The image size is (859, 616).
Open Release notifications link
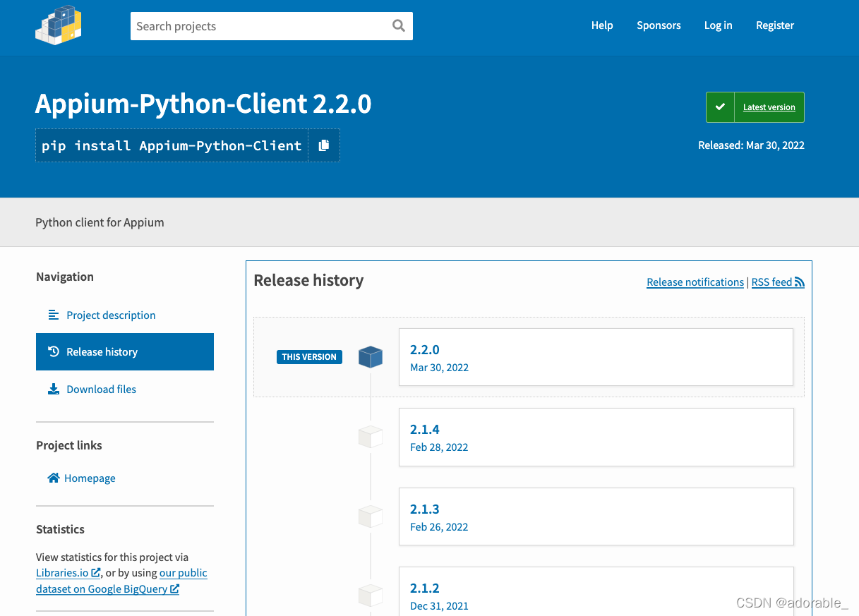(695, 282)
